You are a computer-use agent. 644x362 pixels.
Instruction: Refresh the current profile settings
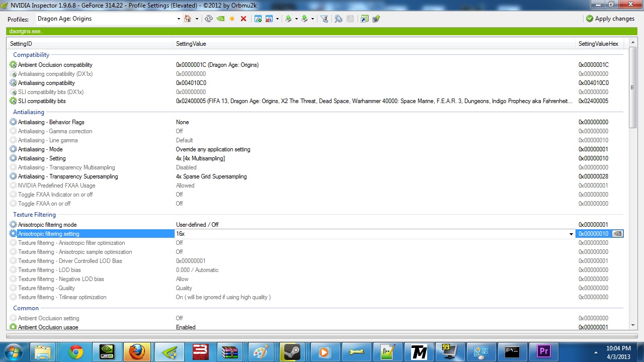(x=209, y=19)
